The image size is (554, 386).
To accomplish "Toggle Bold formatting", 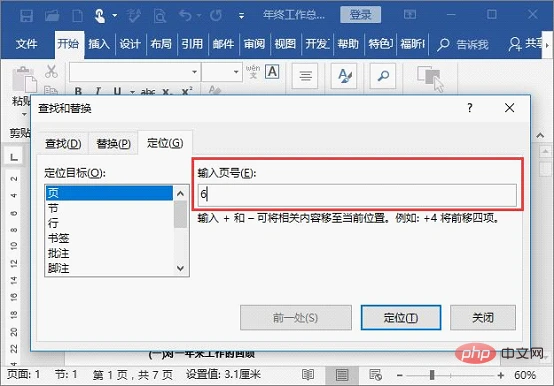I will click(x=78, y=91).
